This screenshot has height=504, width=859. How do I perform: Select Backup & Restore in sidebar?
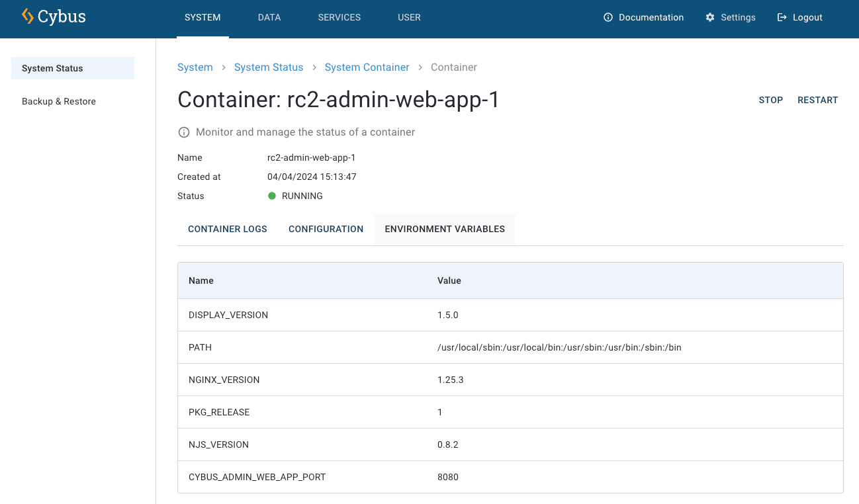(x=59, y=102)
